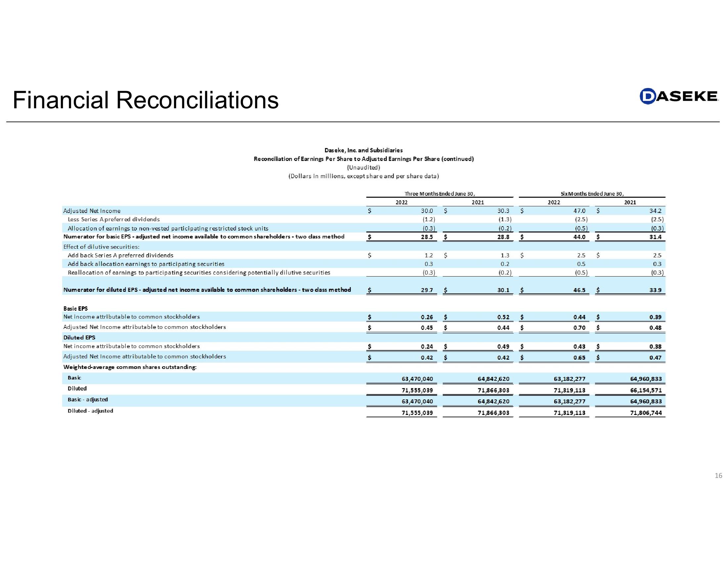Image resolution: width=728 pixels, height=563 pixels.
Task: Click the value 46.5 diluted EPS numerator
Action: pyautogui.click(x=579, y=290)
